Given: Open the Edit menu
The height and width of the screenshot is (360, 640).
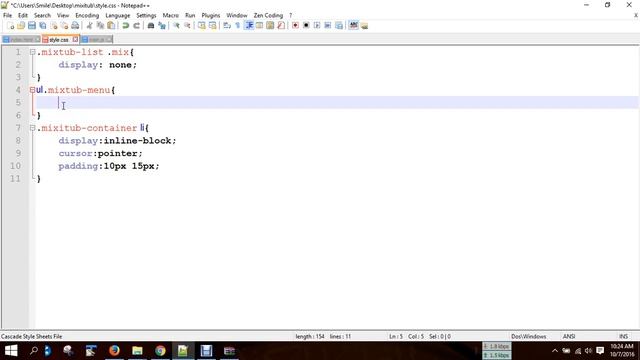Looking at the screenshot, I should (23, 16).
